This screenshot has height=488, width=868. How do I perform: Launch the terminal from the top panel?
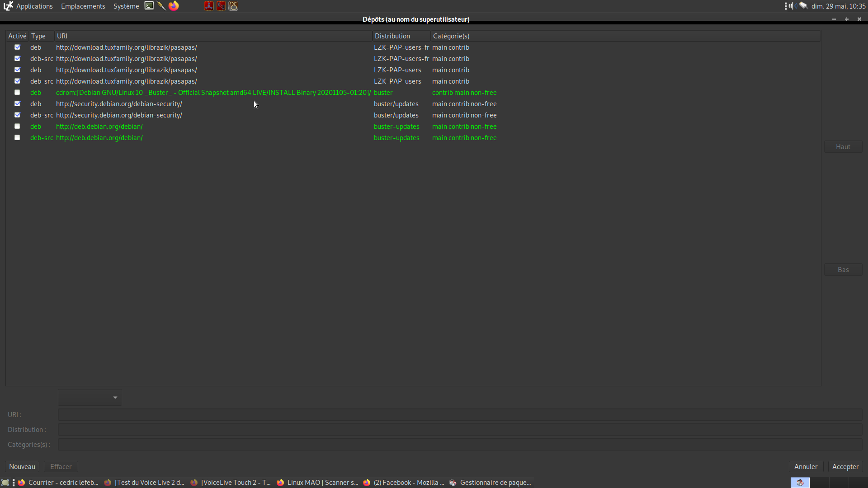tap(149, 6)
